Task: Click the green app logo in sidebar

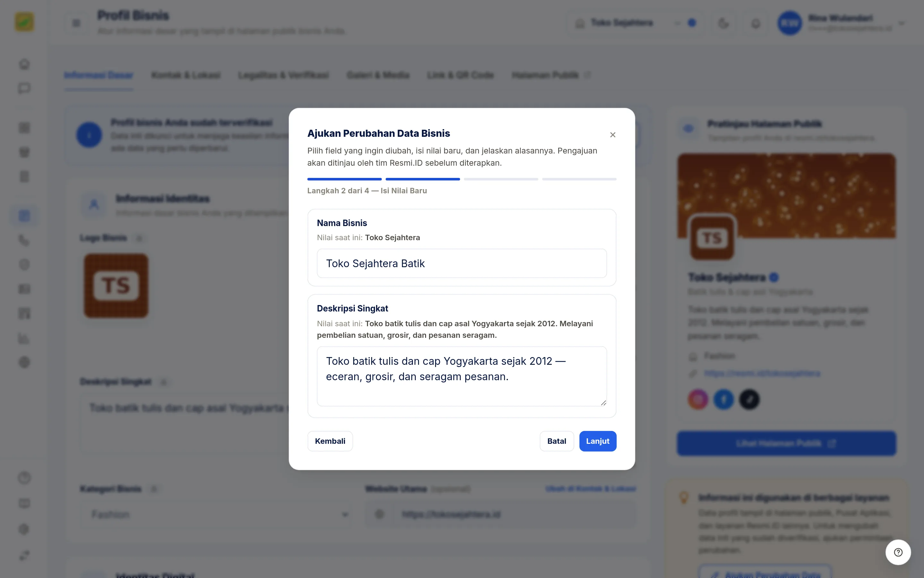Action: click(24, 22)
